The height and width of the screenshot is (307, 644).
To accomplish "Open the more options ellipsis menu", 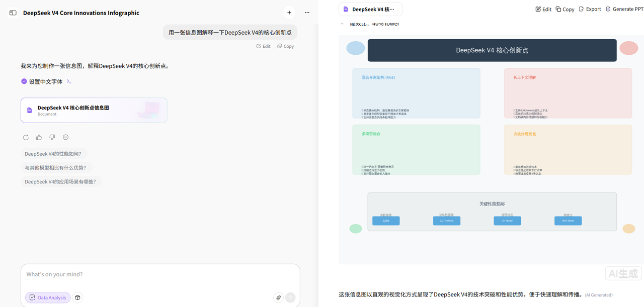I will point(307,13).
